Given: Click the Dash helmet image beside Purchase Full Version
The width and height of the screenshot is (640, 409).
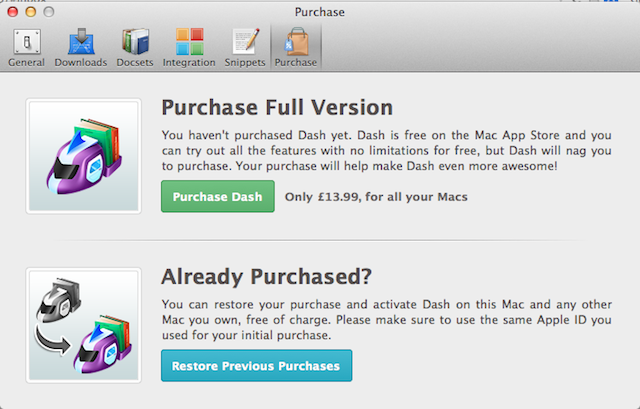Looking at the screenshot, I should click(x=84, y=156).
